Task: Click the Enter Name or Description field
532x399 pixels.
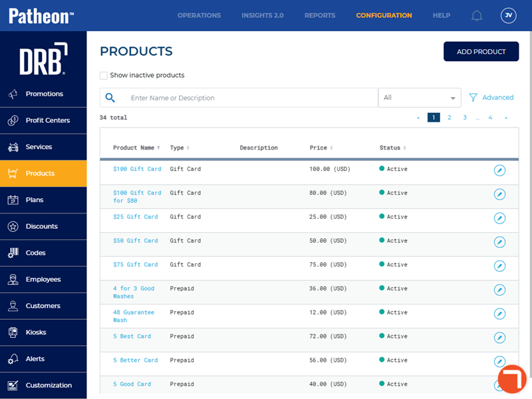Action: click(x=249, y=98)
